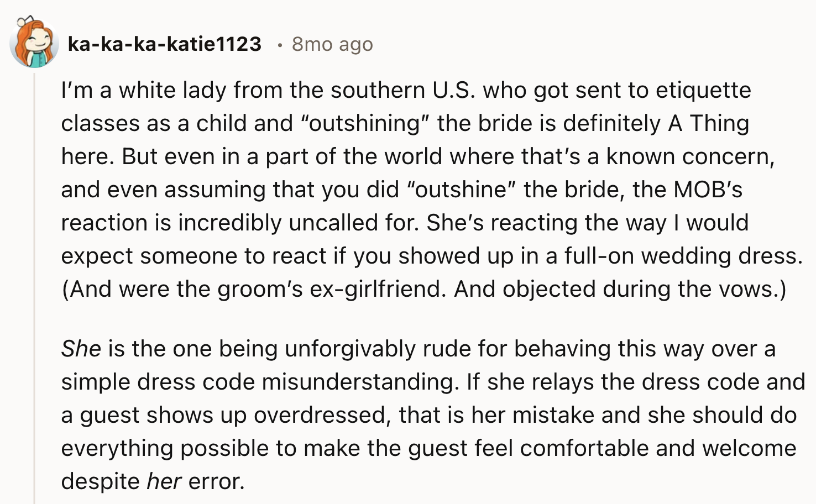Open the '8mo ago' timestamp permalink

(x=332, y=44)
